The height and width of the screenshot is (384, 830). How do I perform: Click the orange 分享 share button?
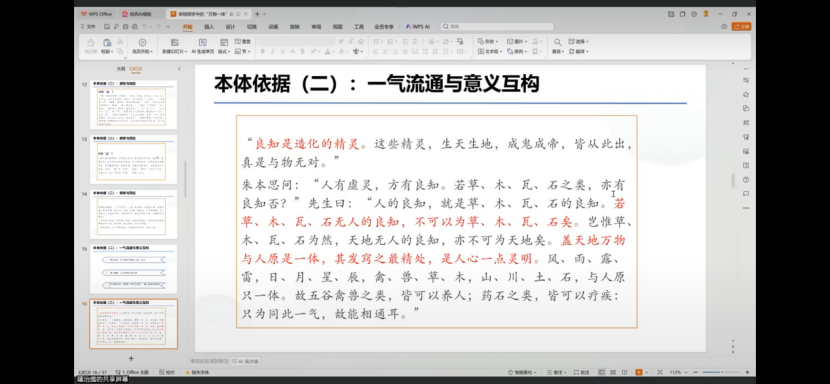tap(742, 26)
